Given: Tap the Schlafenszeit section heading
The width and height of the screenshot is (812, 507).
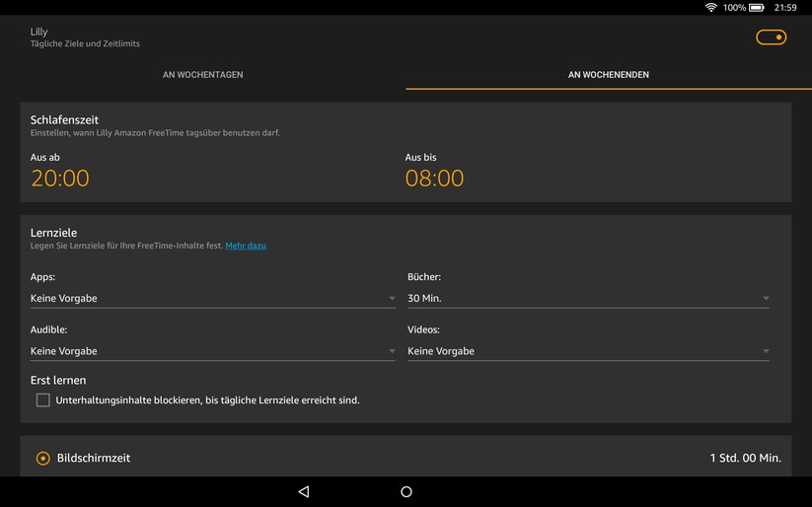Looking at the screenshot, I should coord(64,119).
